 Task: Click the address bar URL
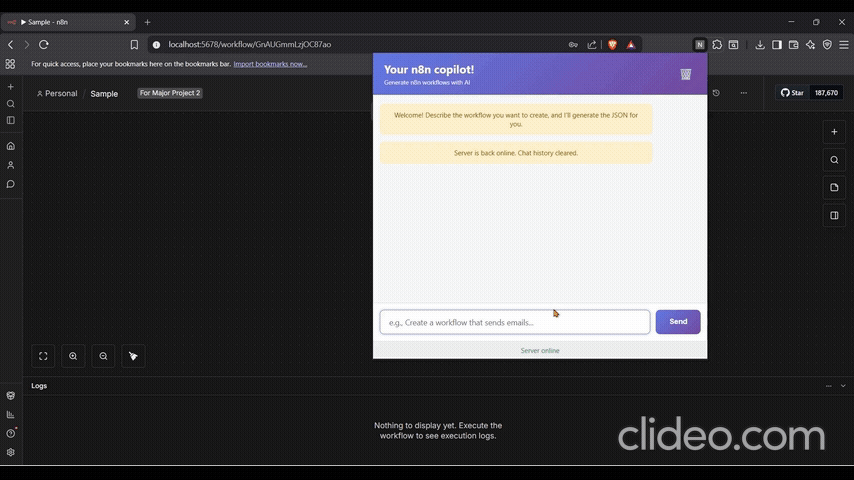click(249, 45)
